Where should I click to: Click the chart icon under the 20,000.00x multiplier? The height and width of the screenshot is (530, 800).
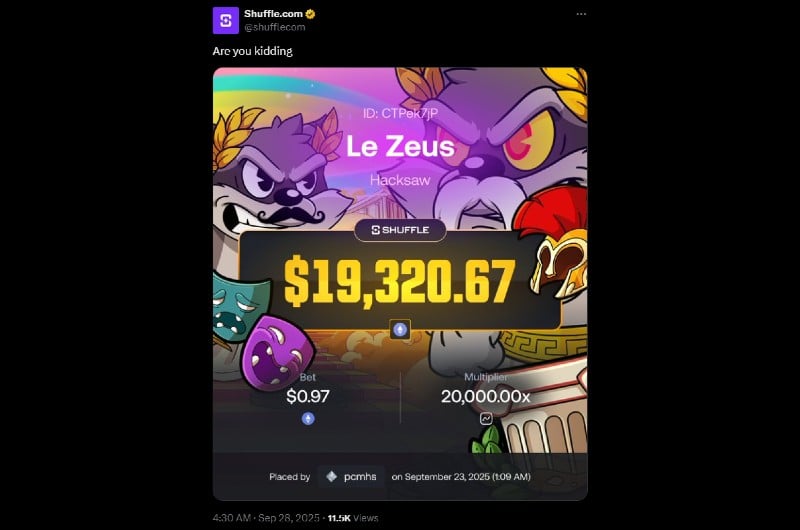486,419
